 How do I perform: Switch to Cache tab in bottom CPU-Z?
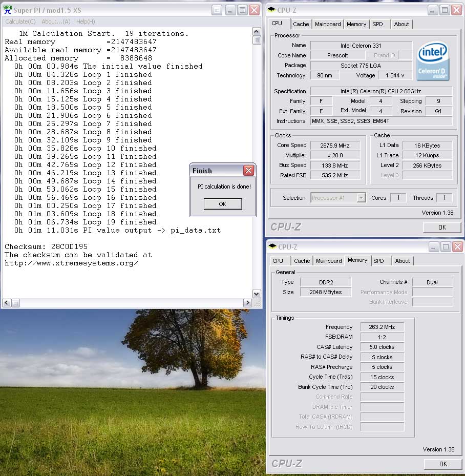click(302, 261)
